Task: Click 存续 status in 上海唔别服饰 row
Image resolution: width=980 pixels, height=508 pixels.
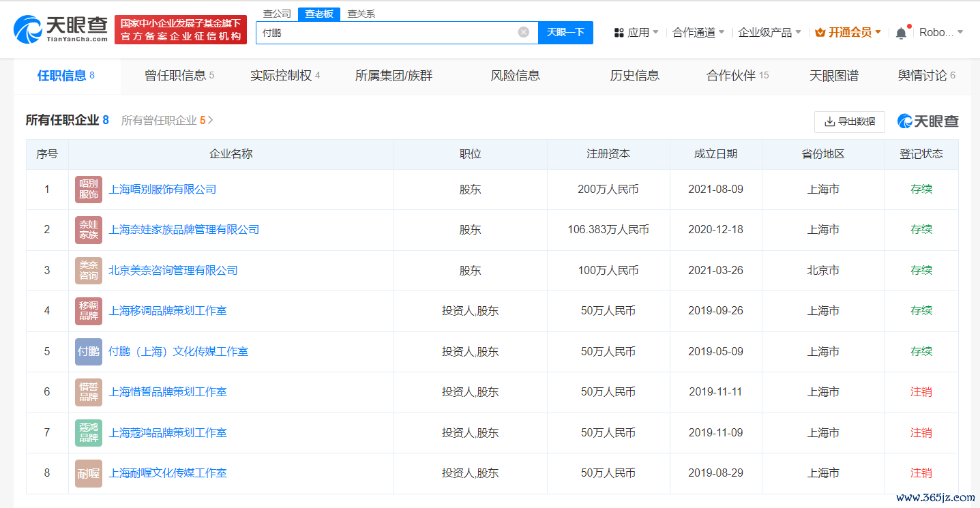Action: coord(921,189)
